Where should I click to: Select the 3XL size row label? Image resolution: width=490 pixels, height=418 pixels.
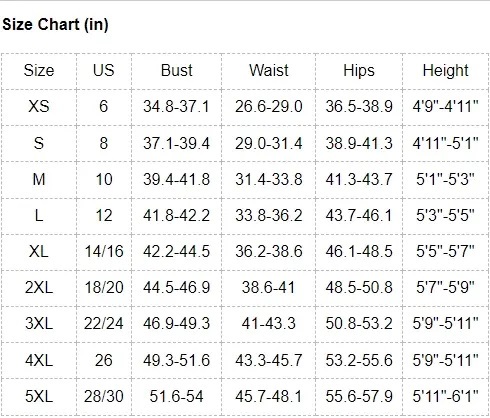39,323
